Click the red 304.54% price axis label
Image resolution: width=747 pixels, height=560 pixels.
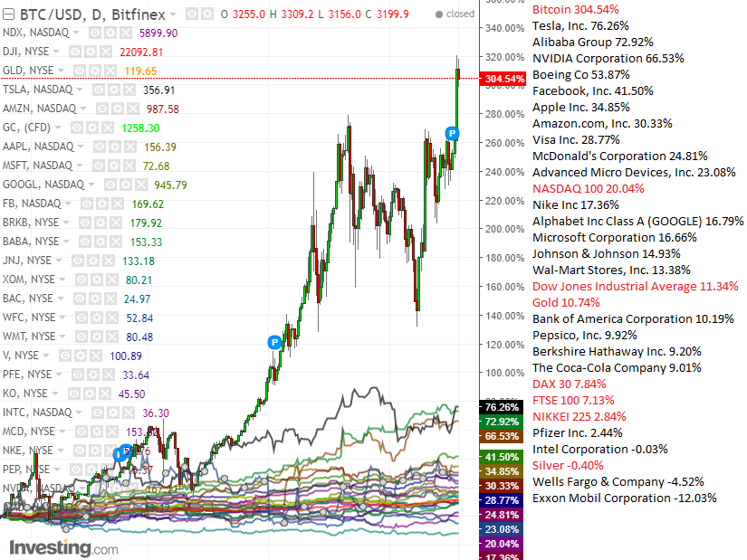click(503, 79)
